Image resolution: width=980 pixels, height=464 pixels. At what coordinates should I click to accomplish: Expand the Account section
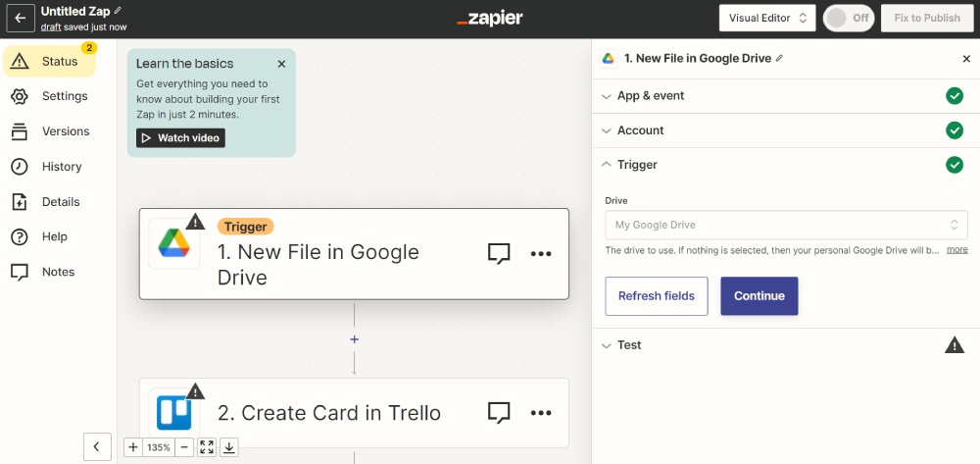(786, 130)
